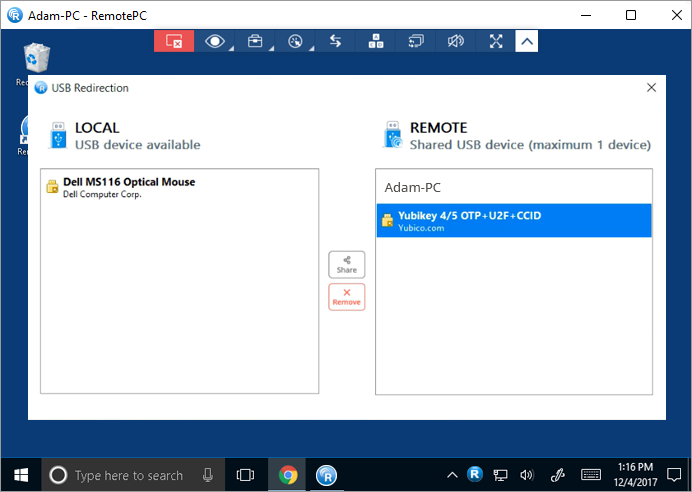
Task: Click the RemotePC icon in taskbar
Action: pyautogui.click(x=326, y=475)
